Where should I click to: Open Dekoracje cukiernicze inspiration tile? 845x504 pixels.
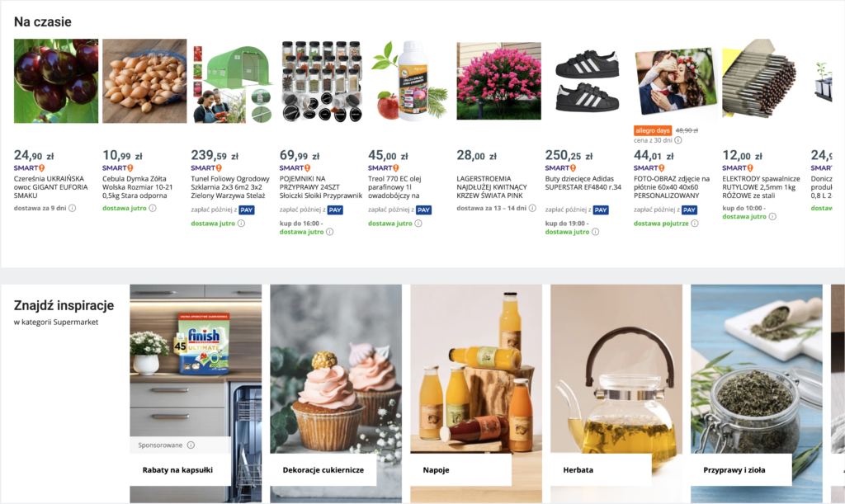point(336,393)
